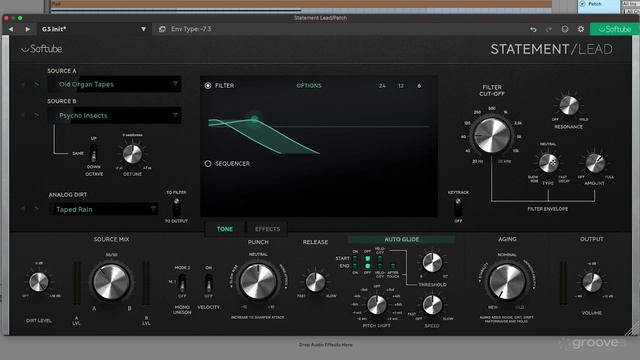
Task: Go to the next preset with the right arrow
Action: coord(27,29)
